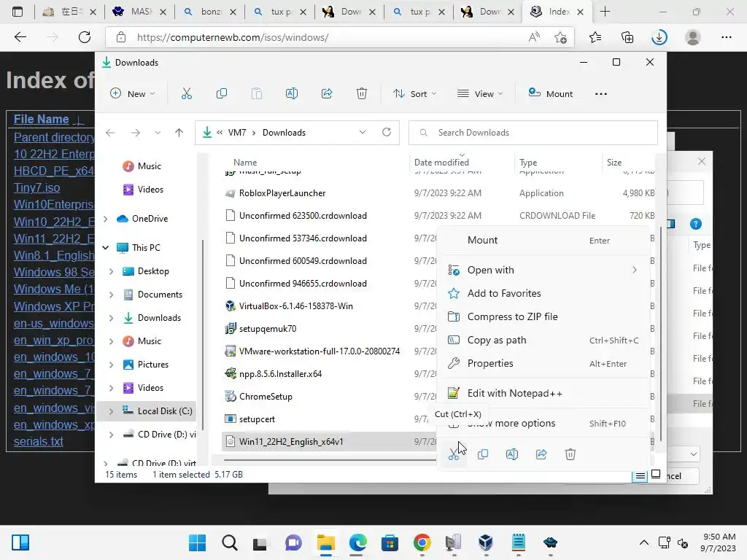Open the Edge downloads icon

point(659,38)
